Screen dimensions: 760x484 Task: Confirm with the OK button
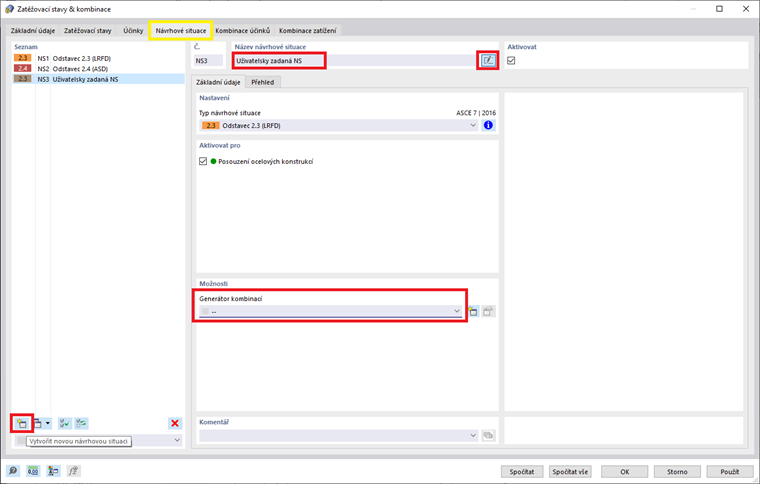(625, 471)
